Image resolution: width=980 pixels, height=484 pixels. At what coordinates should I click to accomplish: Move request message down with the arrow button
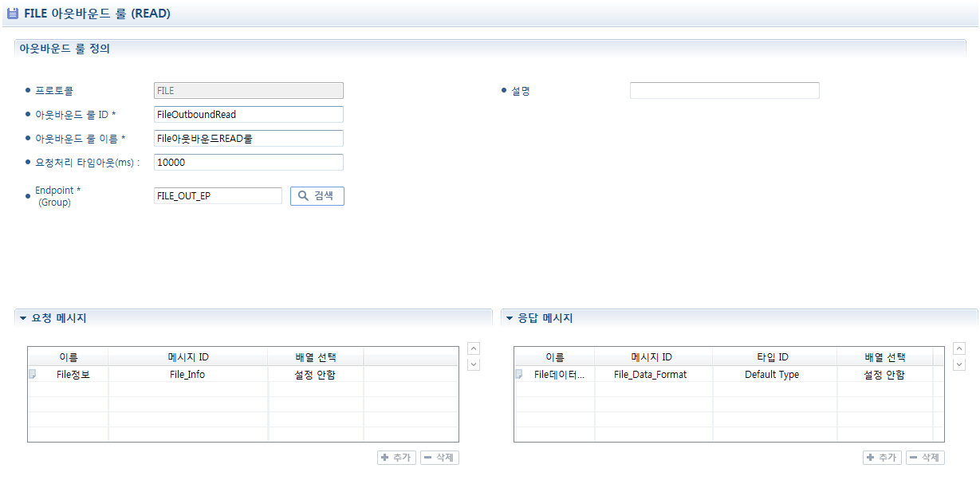(474, 364)
